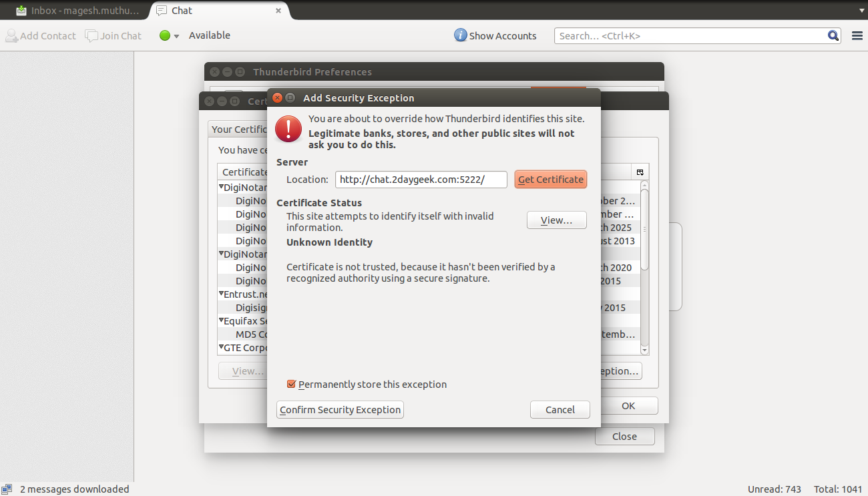
Task: Click the Add Contact toolbar button
Action: pos(41,36)
